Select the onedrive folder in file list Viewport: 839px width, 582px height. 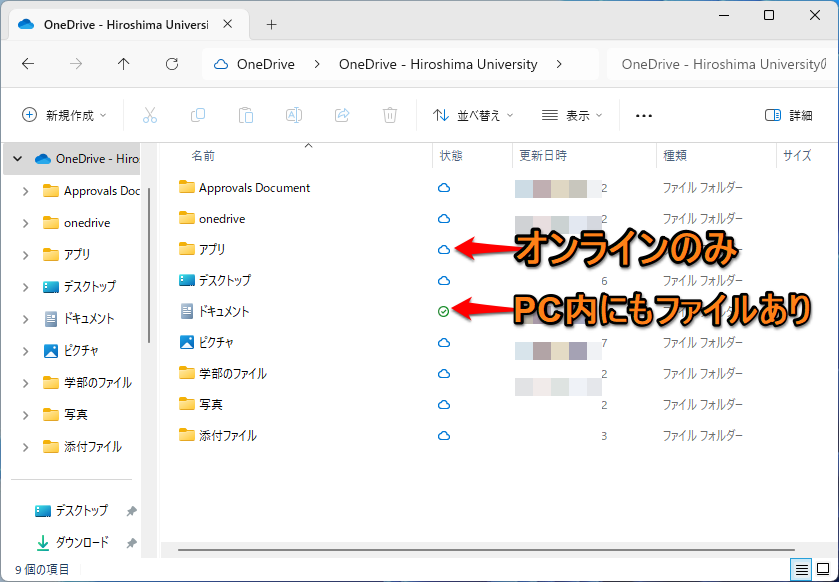click(222, 219)
